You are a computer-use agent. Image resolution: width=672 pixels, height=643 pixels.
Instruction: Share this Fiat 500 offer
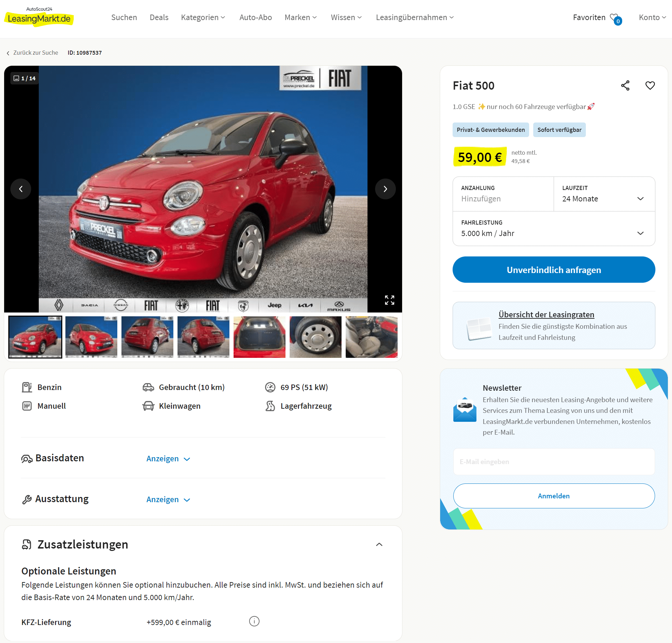click(x=625, y=85)
